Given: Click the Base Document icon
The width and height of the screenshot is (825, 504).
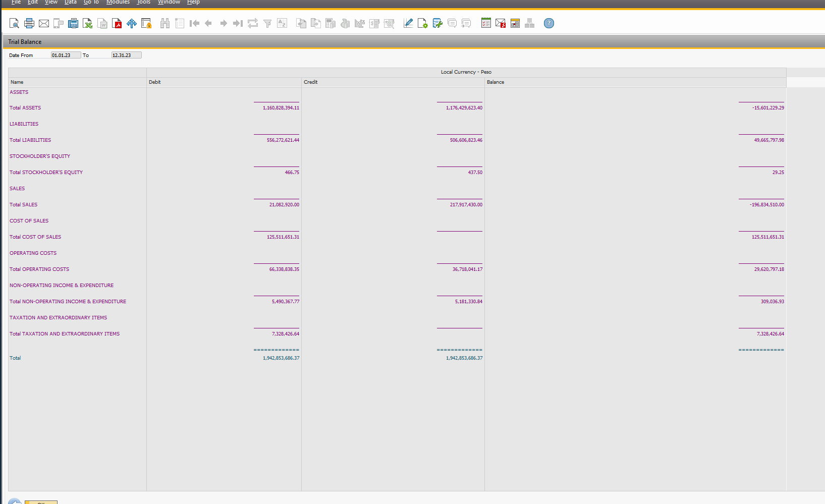Looking at the screenshot, I should [301, 23].
